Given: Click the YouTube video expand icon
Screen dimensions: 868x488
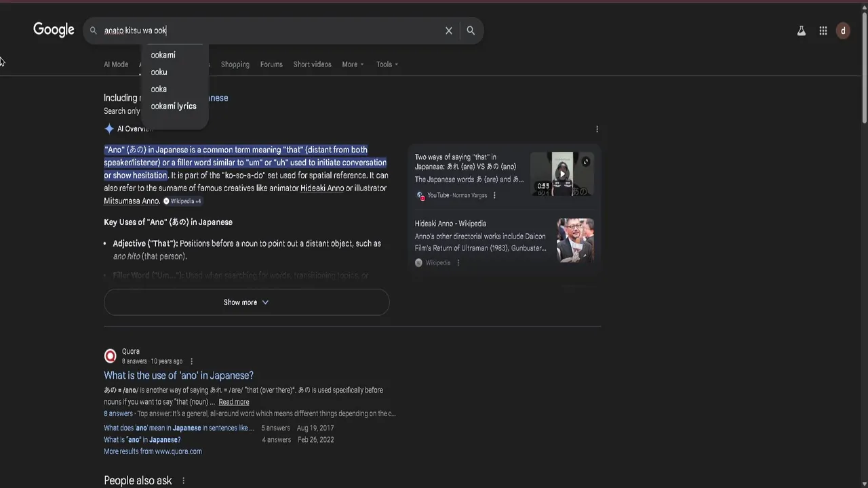Looking at the screenshot, I should point(586,161).
